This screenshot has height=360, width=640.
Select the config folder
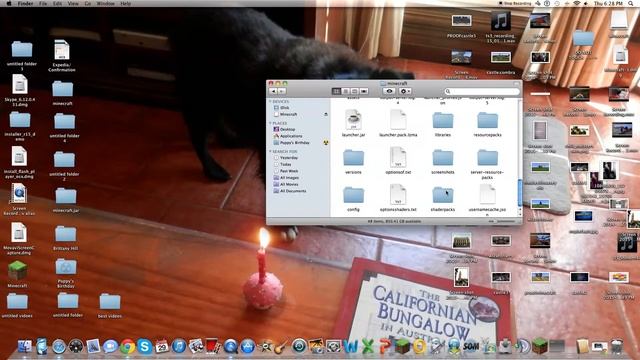click(353, 195)
